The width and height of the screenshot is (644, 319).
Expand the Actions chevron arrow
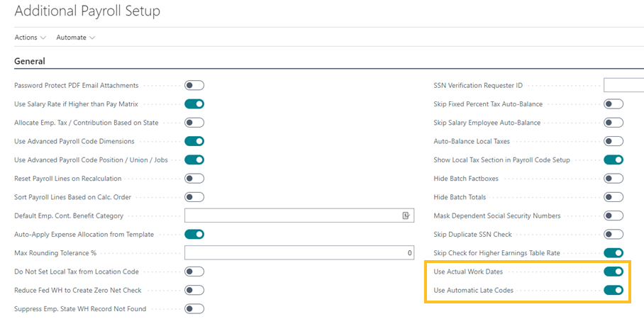pos(43,38)
